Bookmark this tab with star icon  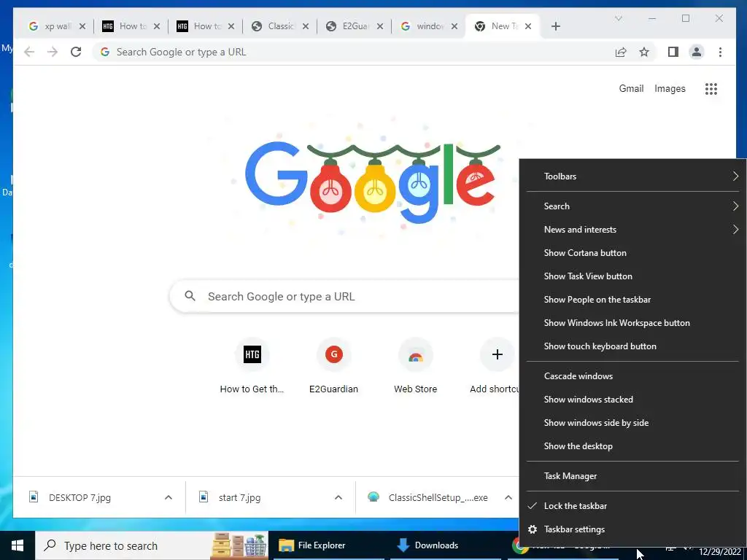(644, 52)
